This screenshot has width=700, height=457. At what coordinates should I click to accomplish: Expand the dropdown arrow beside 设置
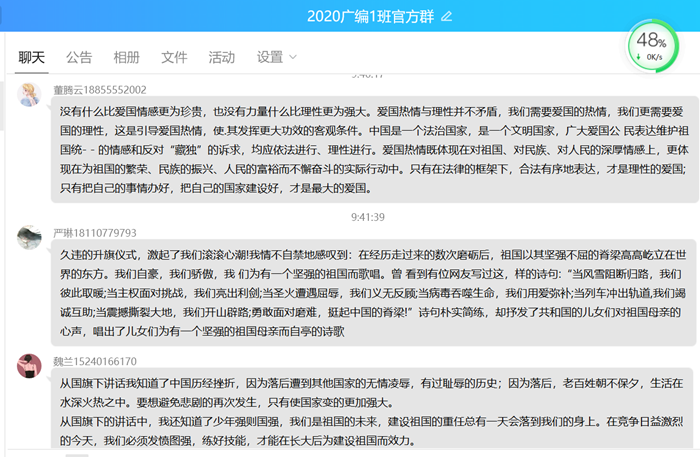point(291,58)
